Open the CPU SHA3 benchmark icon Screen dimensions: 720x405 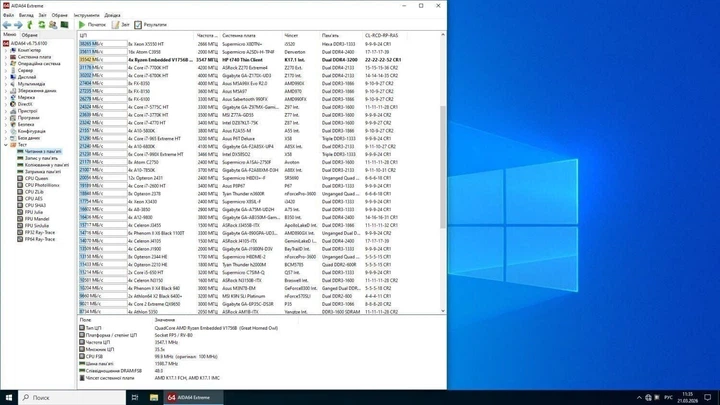(20, 205)
